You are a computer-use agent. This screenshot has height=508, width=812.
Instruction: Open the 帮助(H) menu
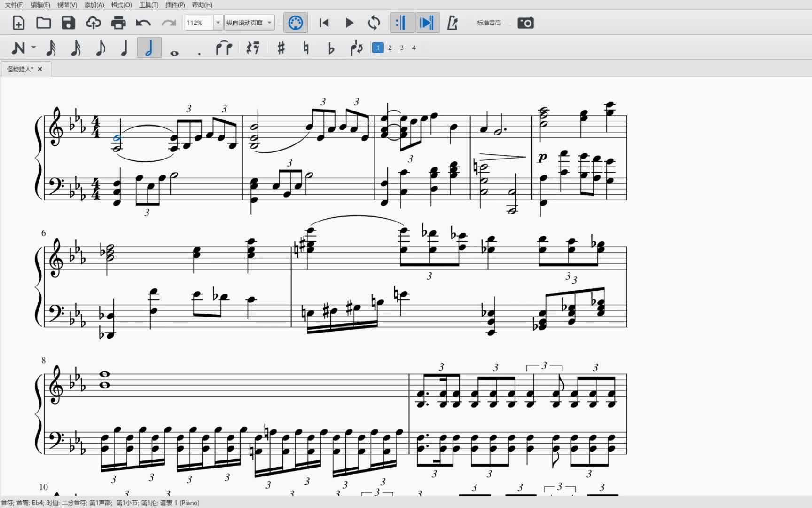pos(202,5)
